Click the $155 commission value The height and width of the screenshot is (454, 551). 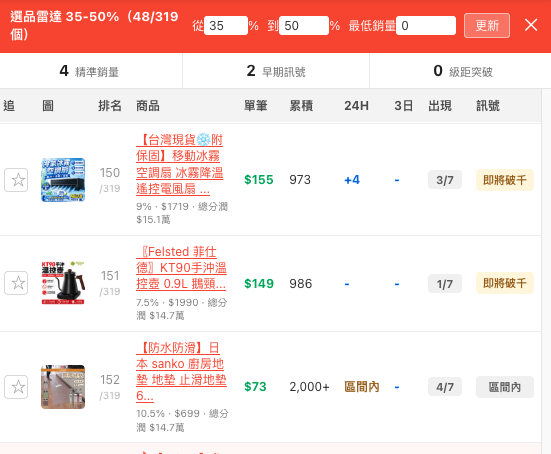(x=259, y=180)
